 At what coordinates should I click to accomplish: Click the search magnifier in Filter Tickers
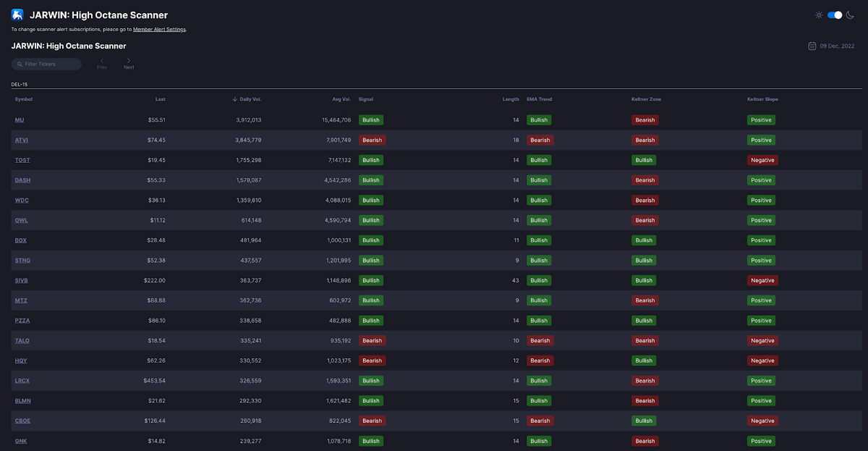click(x=20, y=64)
